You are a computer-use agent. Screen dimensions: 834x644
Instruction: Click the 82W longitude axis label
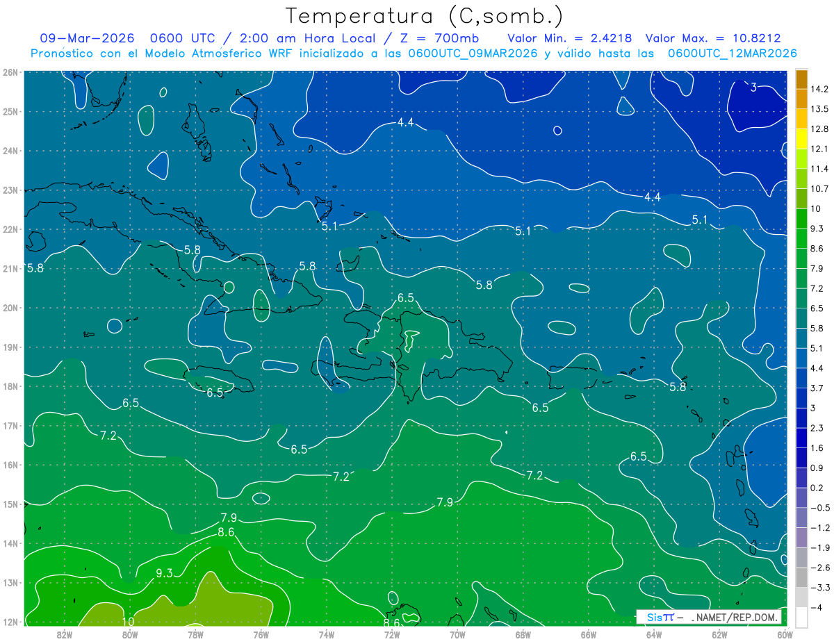tap(65, 634)
